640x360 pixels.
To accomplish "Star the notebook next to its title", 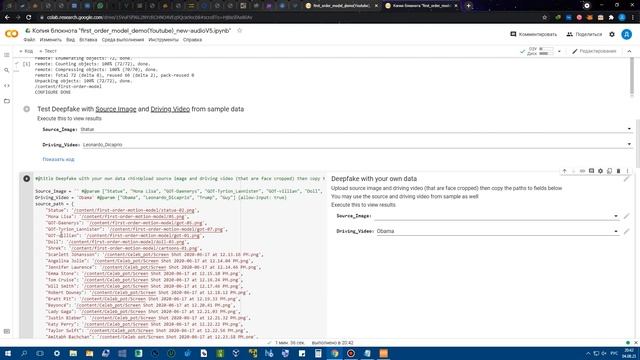I will coord(240,31).
